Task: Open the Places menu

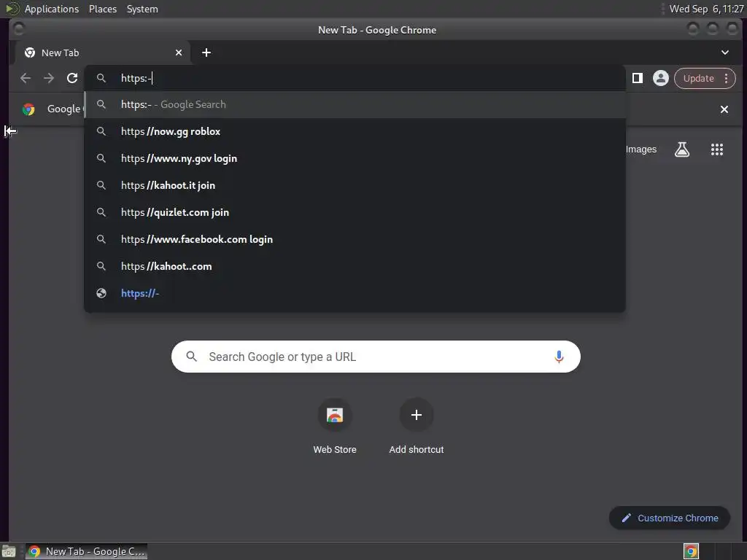Action: click(x=102, y=9)
